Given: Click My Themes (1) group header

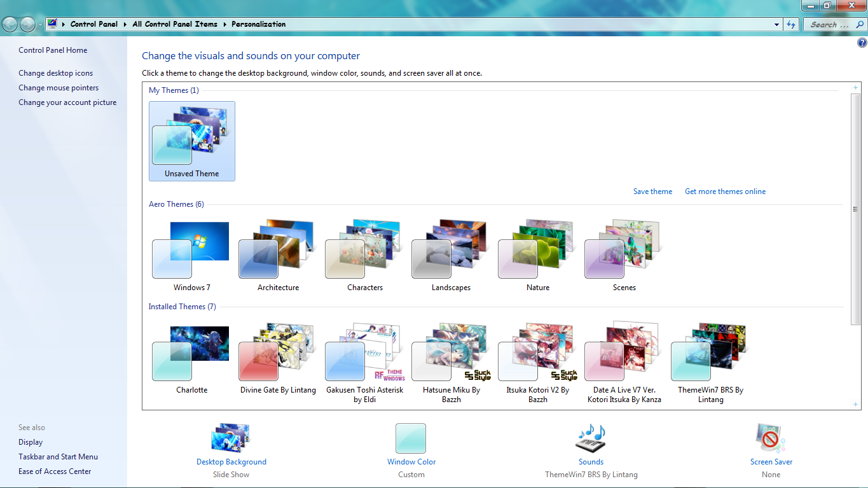Looking at the screenshot, I should (174, 90).
